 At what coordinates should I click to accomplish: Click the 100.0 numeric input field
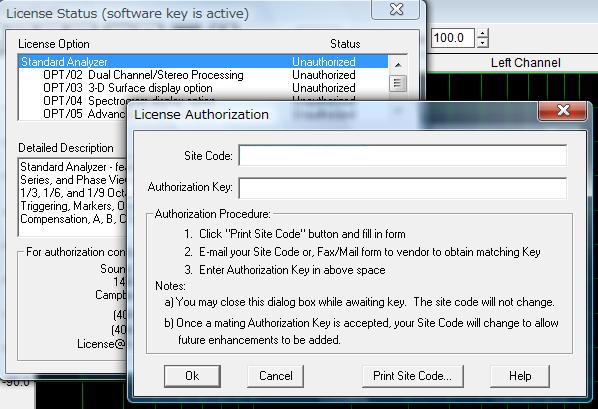point(453,38)
